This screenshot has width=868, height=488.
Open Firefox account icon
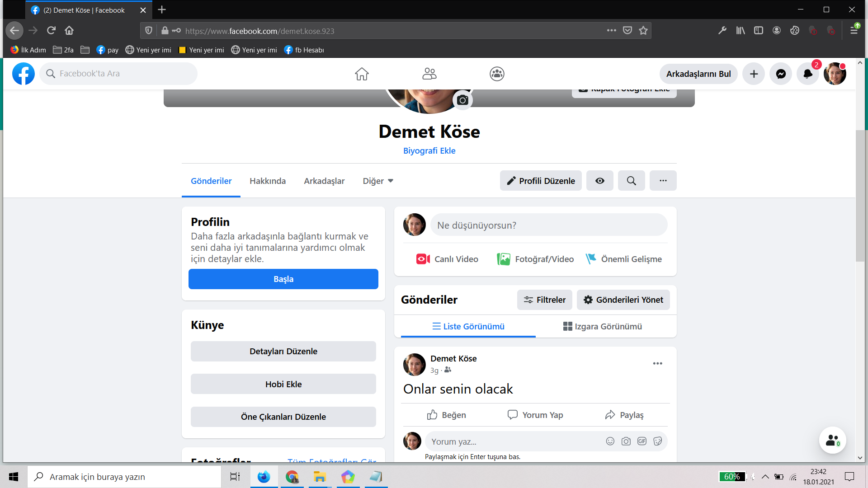tap(777, 31)
